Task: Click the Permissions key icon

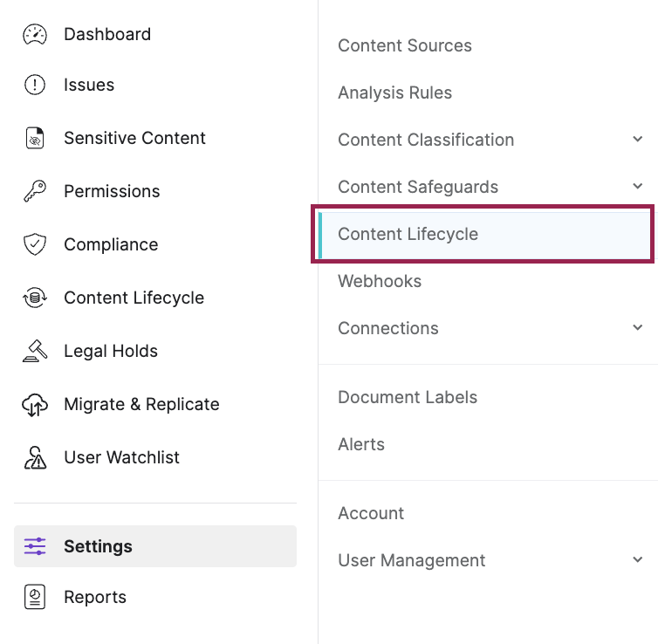Action: click(35, 191)
